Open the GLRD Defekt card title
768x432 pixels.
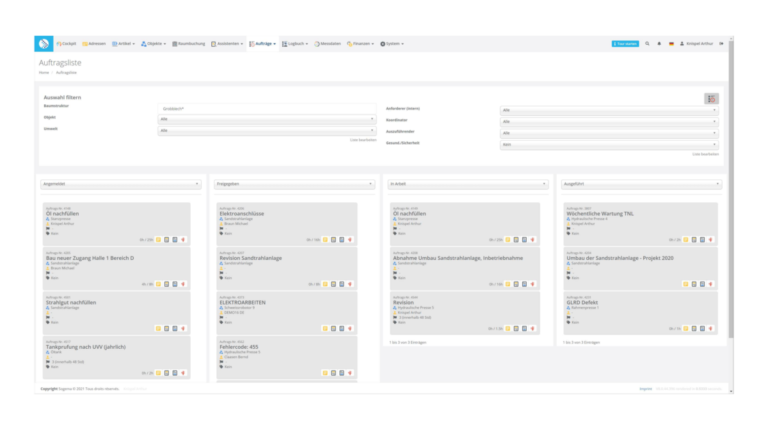pyautogui.click(x=582, y=303)
